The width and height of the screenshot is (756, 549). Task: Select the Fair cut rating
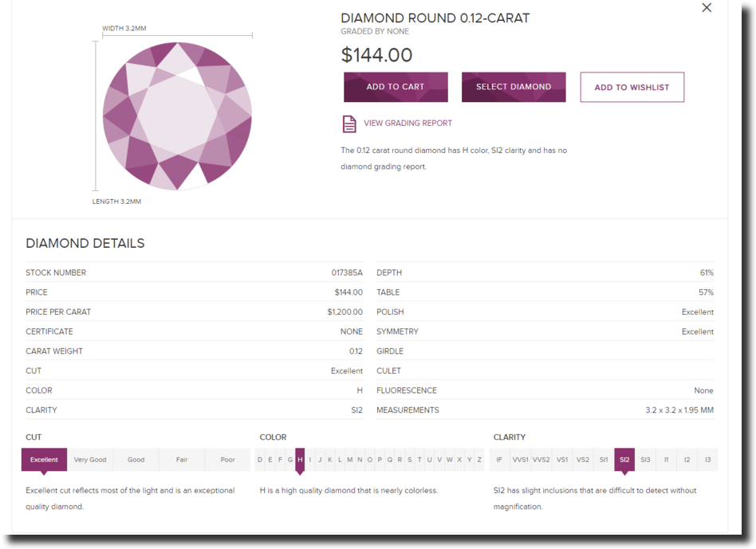click(x=181, y=460)
